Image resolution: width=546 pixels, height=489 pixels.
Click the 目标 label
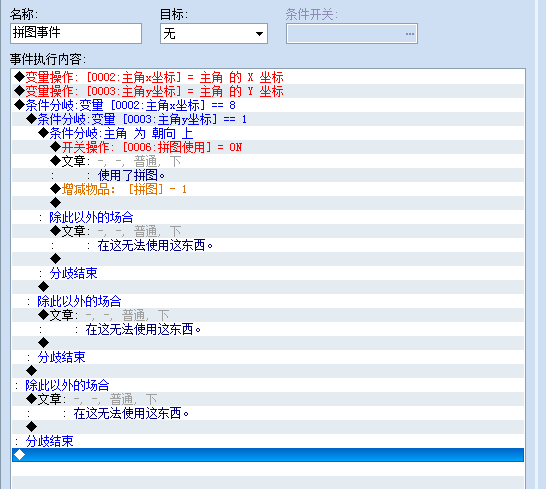tap(174, 14)
